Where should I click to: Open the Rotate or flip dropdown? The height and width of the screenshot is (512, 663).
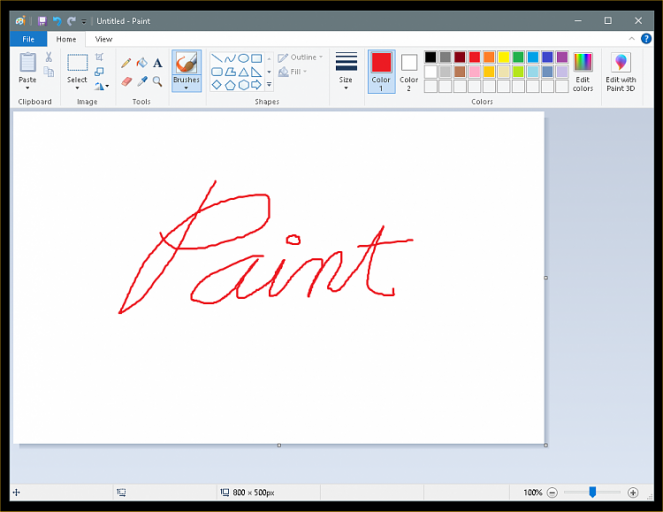click(101, 86)
